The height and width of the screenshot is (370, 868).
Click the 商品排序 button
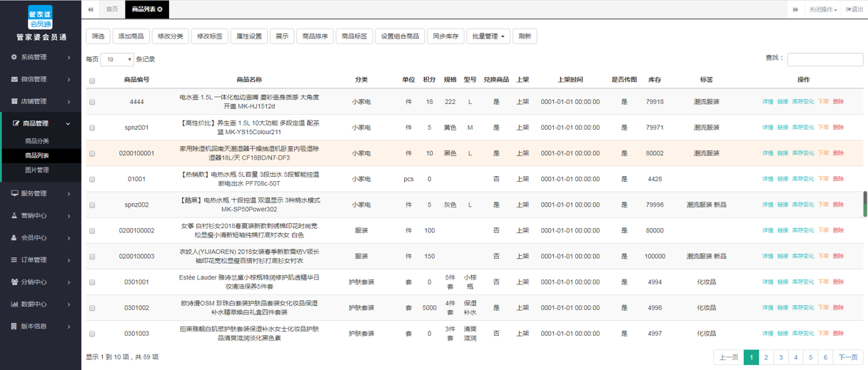point(316,36)
